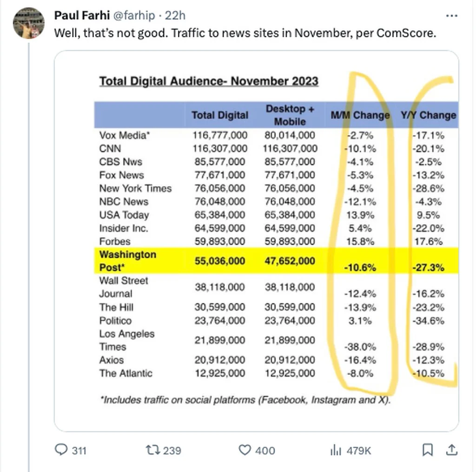The width and height of the screenshot is (476, 472).
Task: Click the M/M Change column header in image
Action: click(359, 115)
